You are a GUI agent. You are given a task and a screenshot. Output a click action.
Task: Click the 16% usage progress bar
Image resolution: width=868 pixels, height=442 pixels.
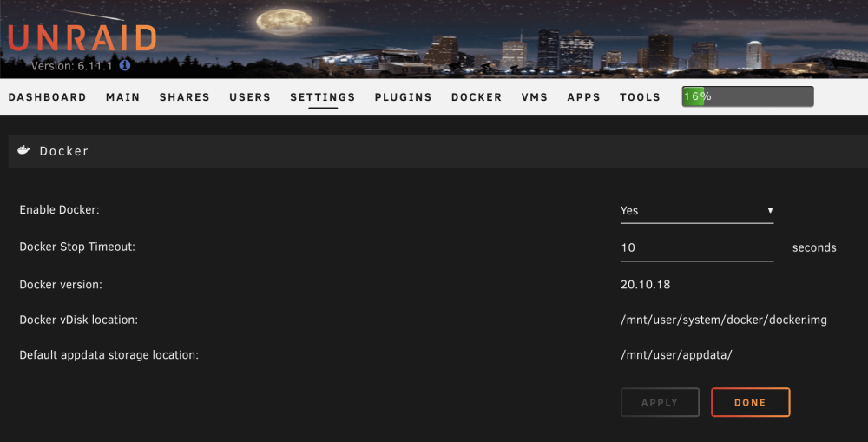tap(748, 96)
